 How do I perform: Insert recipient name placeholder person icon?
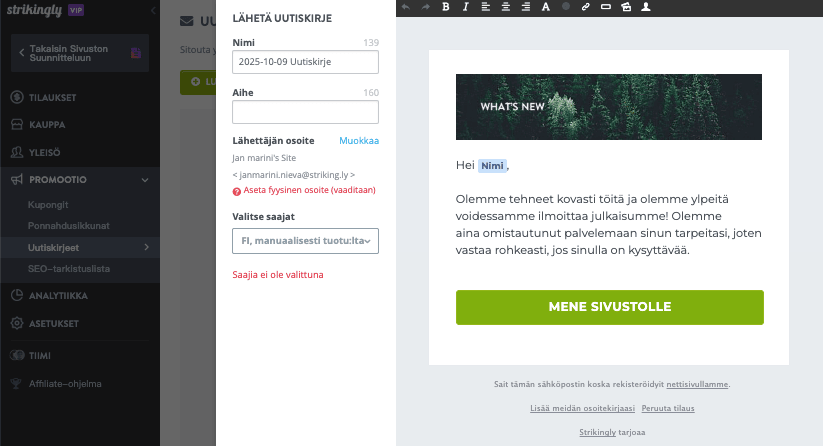click(x=646, y=7)
